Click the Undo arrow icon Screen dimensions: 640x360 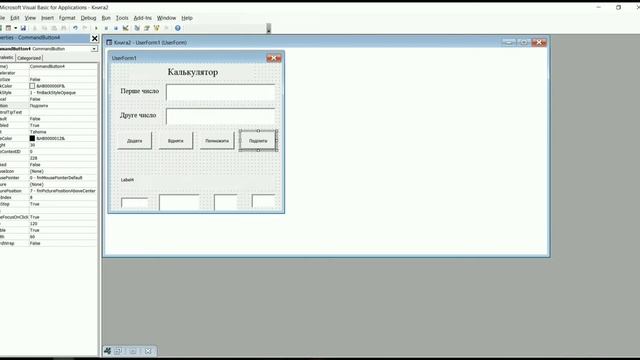pyautogui.click(x=75, y=28)
